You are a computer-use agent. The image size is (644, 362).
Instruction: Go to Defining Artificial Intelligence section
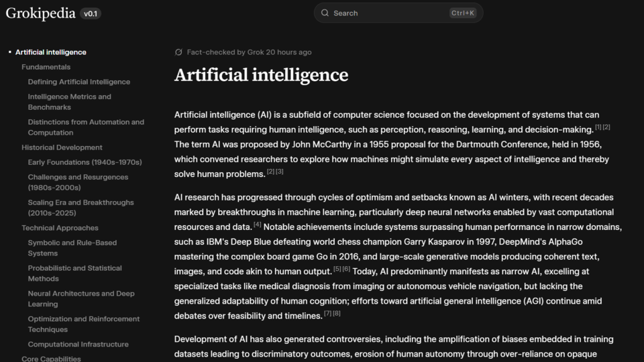79,82
